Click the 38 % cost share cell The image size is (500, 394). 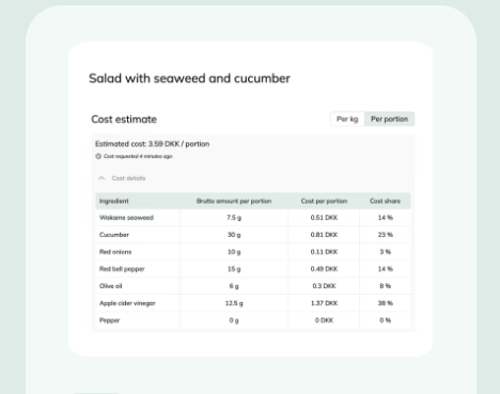point(385,303)
